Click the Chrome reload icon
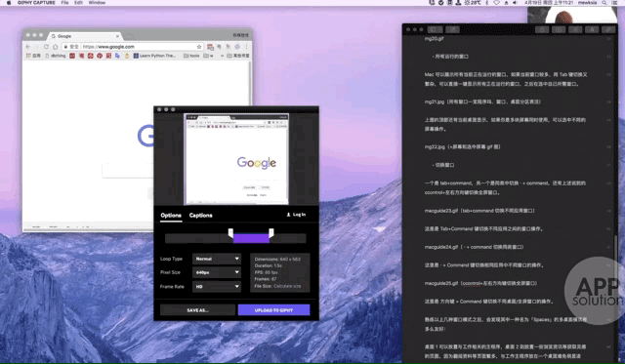This screenshot has width=625, height=364. pos(46,47)
